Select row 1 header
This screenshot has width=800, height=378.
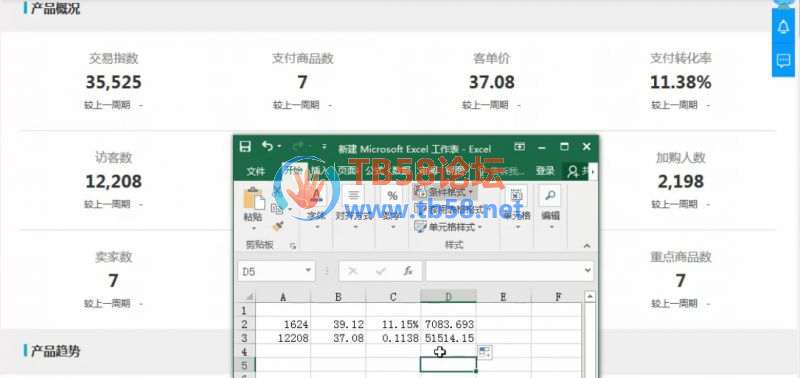[x=245, y=311]
